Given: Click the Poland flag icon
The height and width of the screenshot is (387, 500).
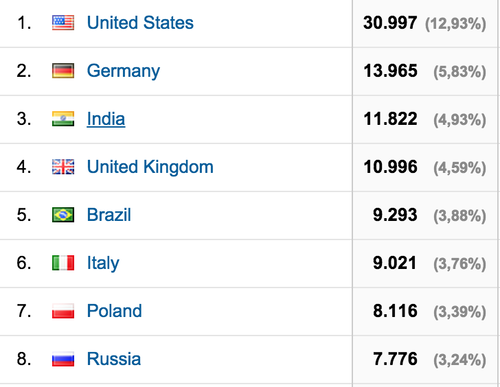Looking at the screenshot, I should [63, 311].
